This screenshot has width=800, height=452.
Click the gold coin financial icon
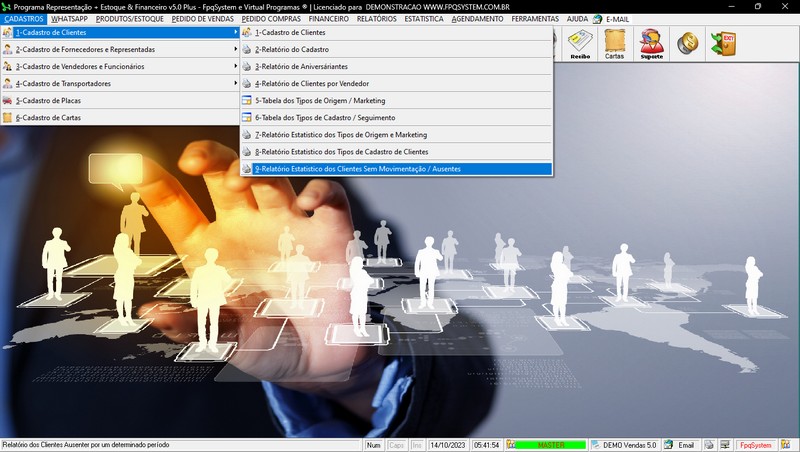click(687, 43)
